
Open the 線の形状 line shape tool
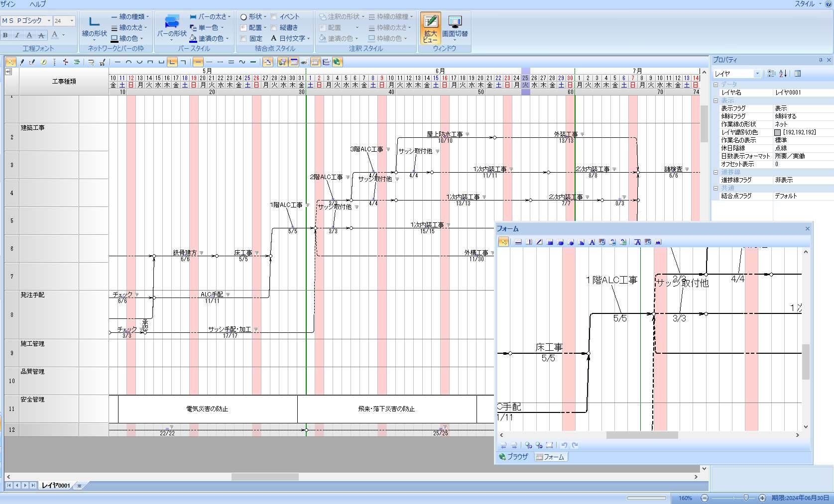[x=94, y=27]
